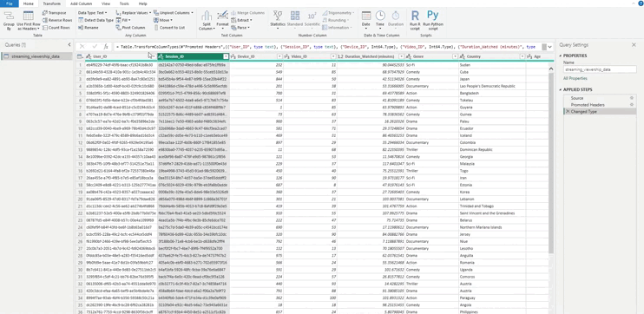Click the fx formula icon
Viewport: 644px width, 314px height.
coord(106,47)
